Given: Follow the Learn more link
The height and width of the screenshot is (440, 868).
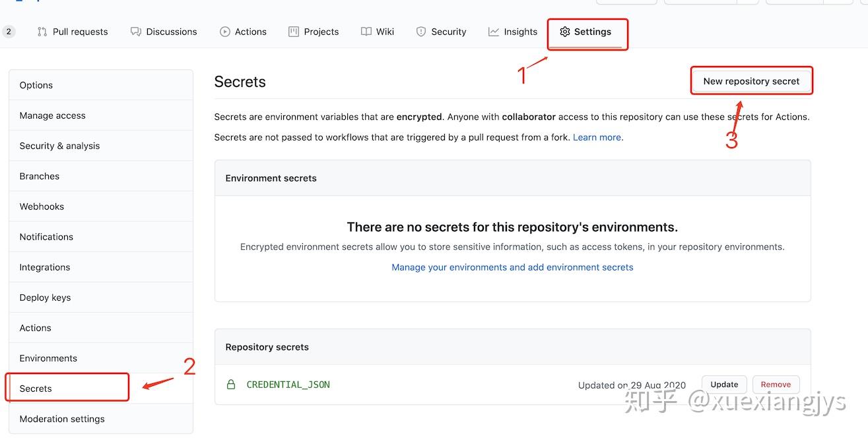Looking at the screenshot, I should coord(597,137).
